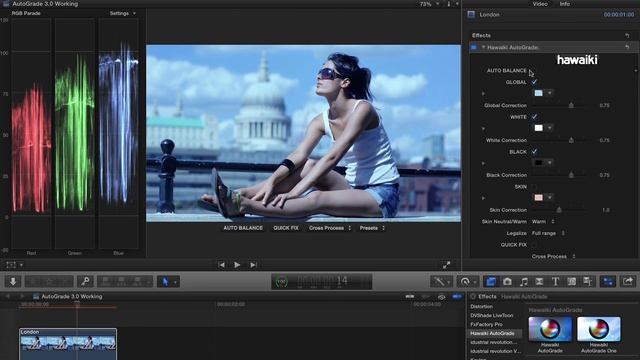
Task: Expand the Skin color disclosure triangle
Action: click(x=483, y=198)
